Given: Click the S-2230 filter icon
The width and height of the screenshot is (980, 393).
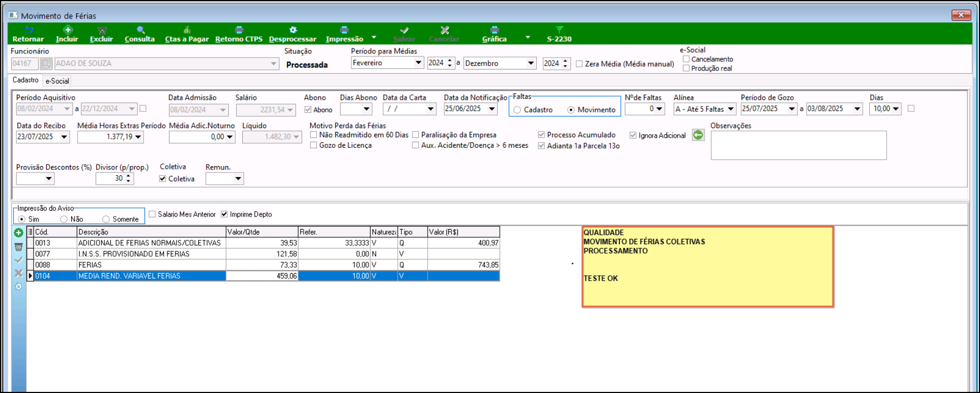Looking at the screenshot, I should tap(560, 30).
